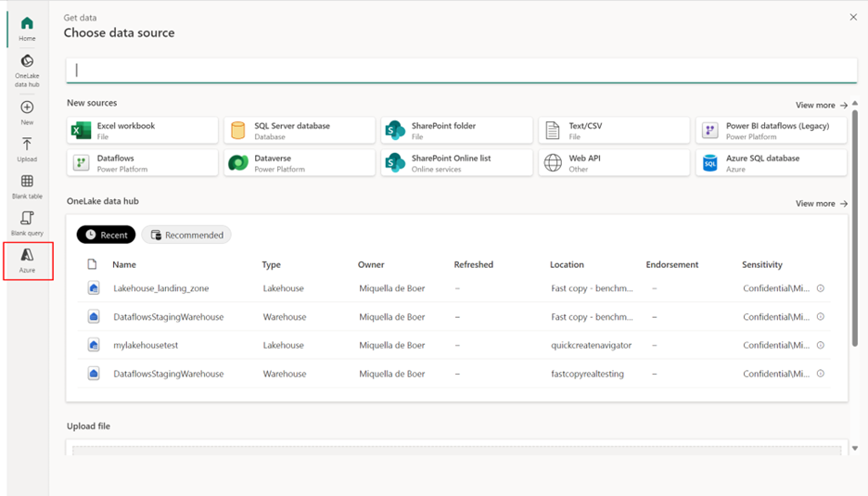This screenshot has width=868, height=496.
Task: Select the Upload sidebar icon
Action: pyautogui.click(x=27, y=149)
